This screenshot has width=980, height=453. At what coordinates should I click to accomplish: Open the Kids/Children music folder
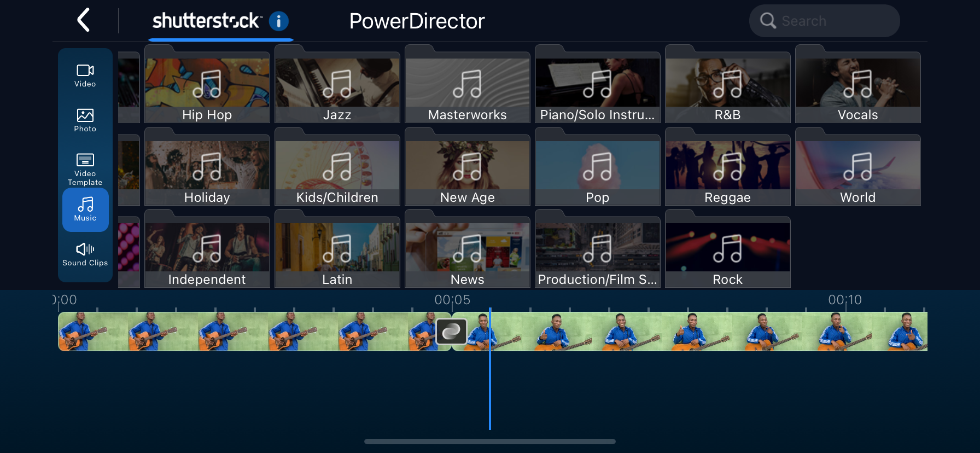pos(337,166)
